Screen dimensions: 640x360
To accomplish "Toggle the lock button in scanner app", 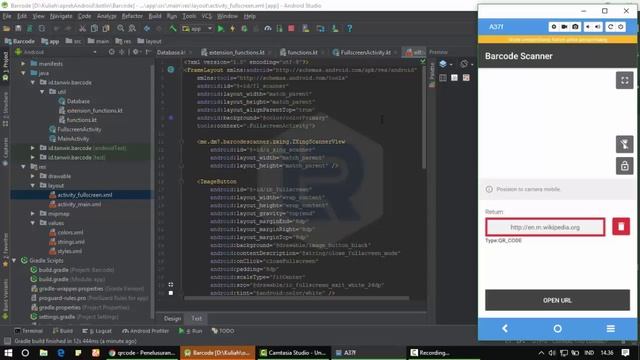I will click(x=624, y=166).
